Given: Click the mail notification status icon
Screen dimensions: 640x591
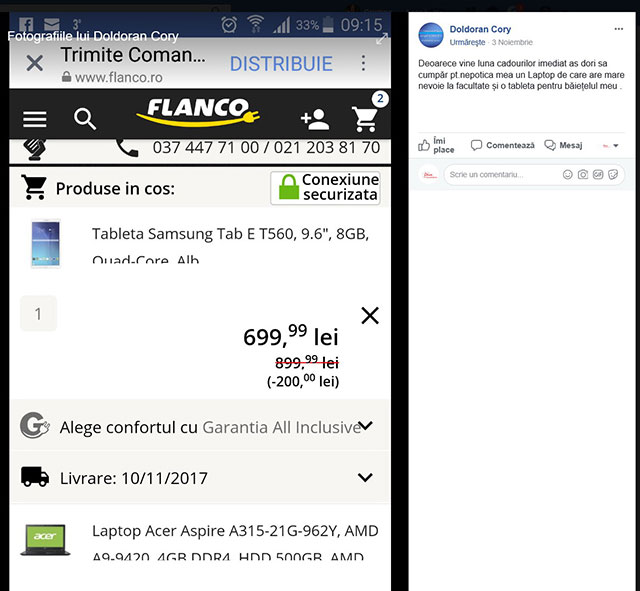Looking at the screenshot, I should 52,24.
